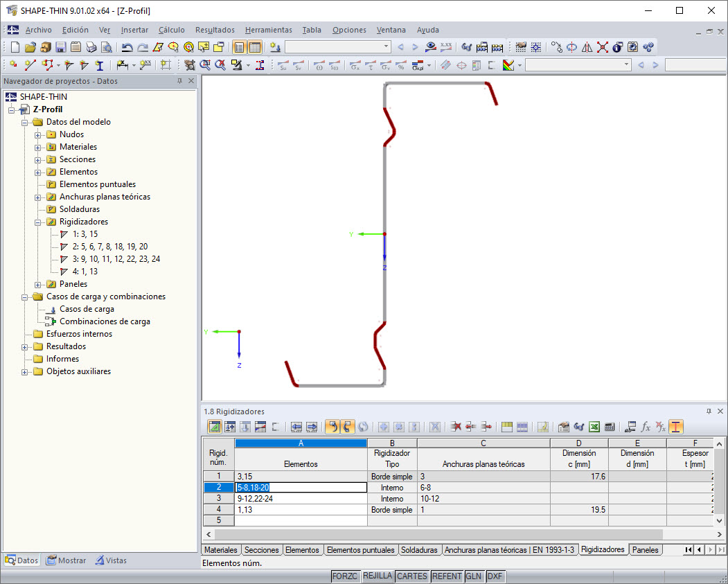Toggle x.xx result values display

tap(445, 47)
